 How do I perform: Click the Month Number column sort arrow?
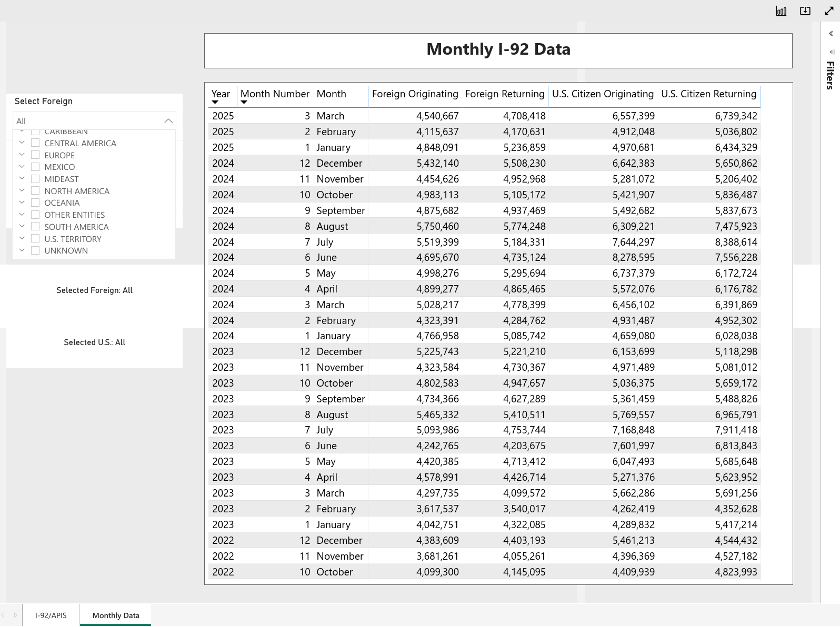coord(244,102)
